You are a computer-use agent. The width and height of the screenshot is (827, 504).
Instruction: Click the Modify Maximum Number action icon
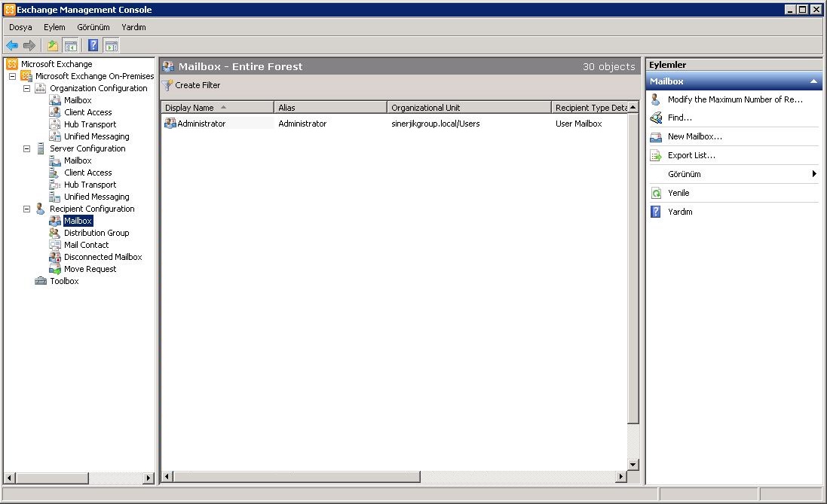[656, 99]
